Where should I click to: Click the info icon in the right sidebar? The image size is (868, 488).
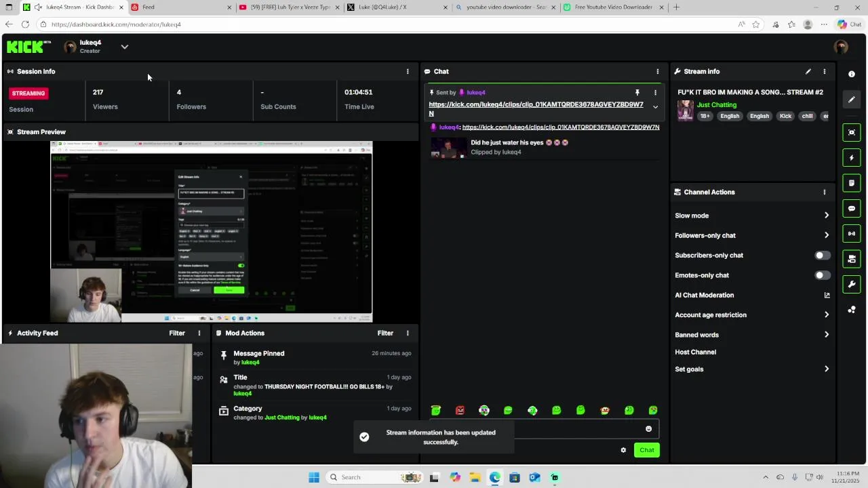[x=852, y=74]
